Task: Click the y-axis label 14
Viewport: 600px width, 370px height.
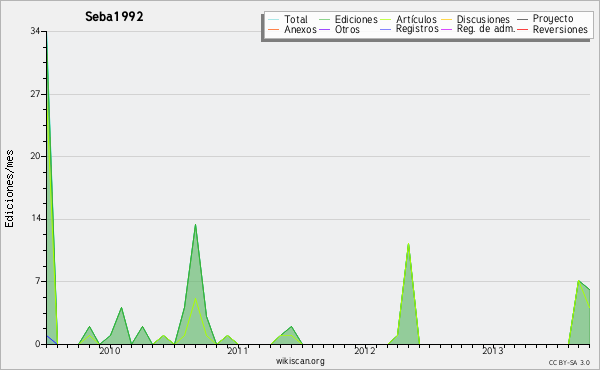Action: (35, 218)
